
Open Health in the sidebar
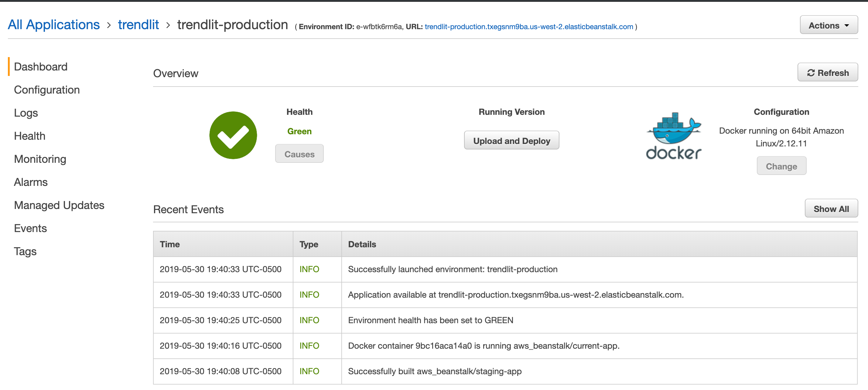[x=30, y=136]
